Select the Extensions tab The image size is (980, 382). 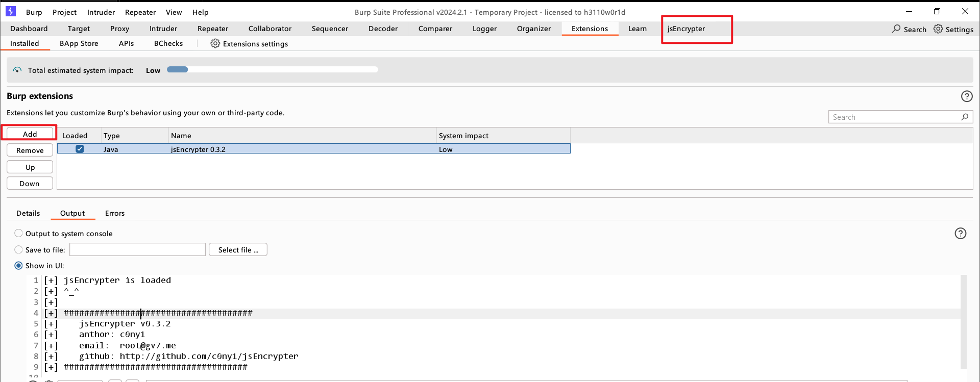590,29
